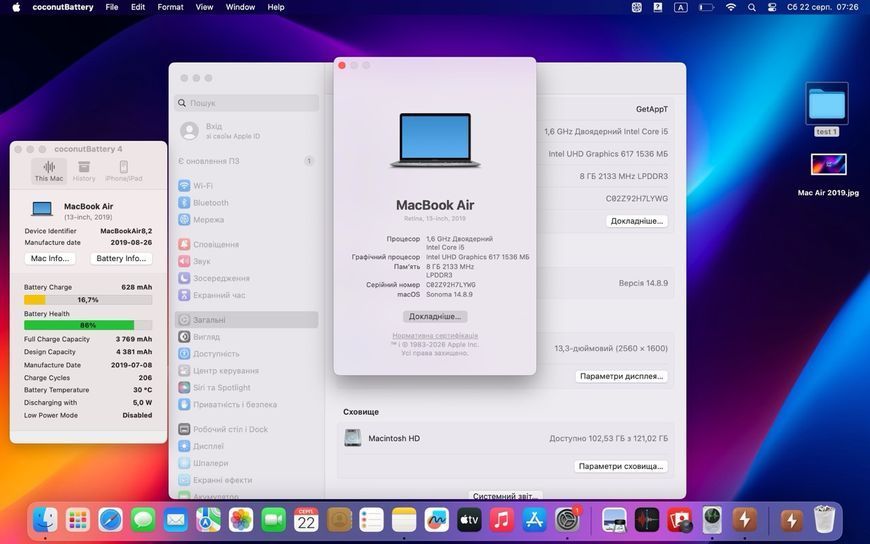Open the coconutBattery app menu
Image resolution: width=870 pixels, height=544 pixels.
tap(63, 7)
